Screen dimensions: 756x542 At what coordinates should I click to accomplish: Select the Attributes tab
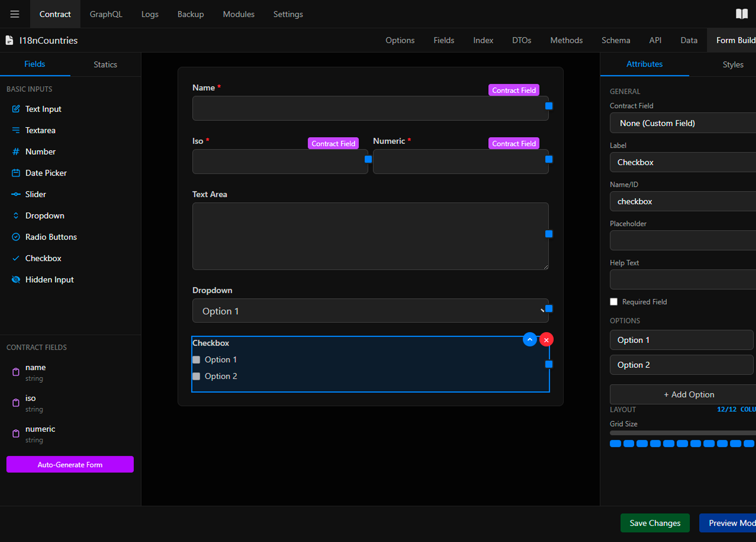click(644, 64)
